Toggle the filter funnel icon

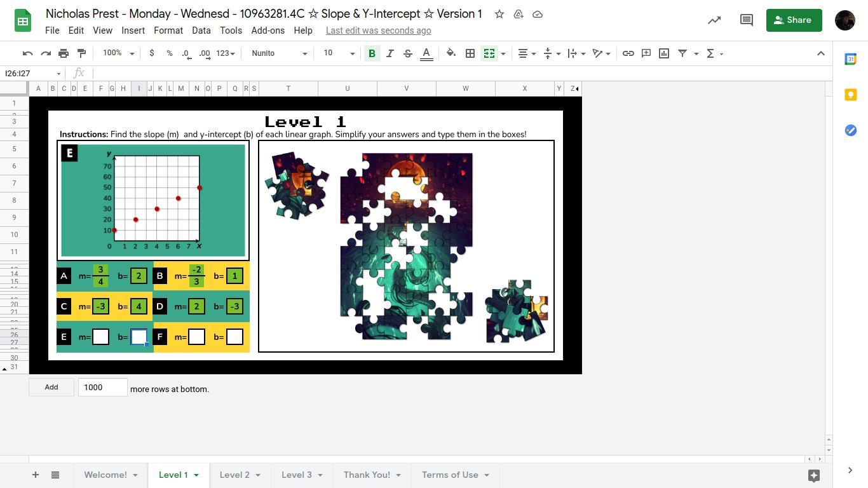click(682, 53)
